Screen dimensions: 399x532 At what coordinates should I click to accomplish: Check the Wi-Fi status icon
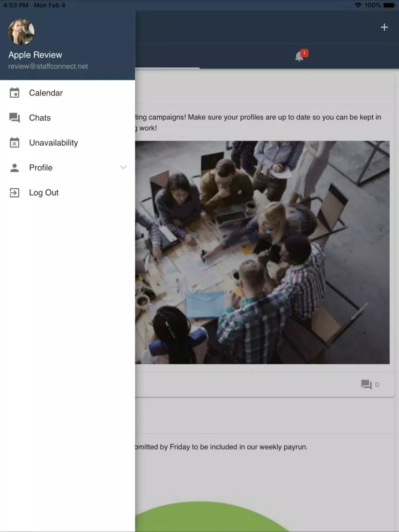(358, 5)
